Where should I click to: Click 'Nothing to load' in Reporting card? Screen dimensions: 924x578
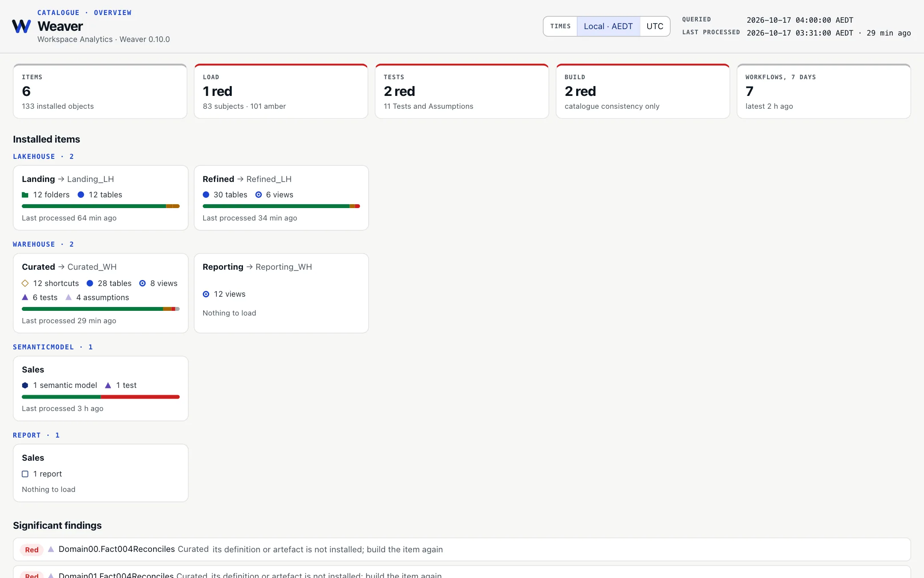(229, 313)
